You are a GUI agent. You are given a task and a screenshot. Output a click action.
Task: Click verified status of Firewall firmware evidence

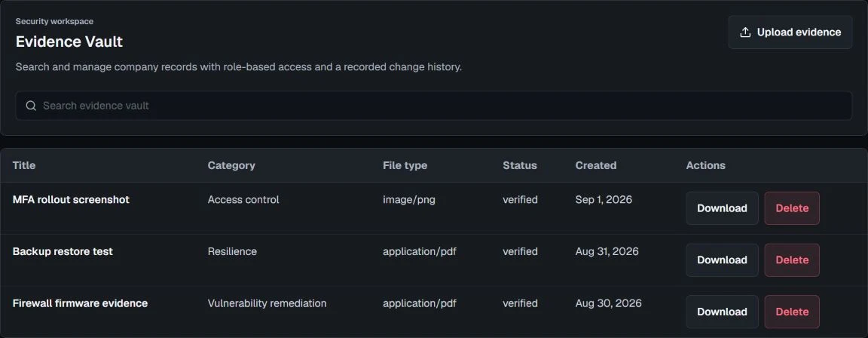tap(520, 303)
